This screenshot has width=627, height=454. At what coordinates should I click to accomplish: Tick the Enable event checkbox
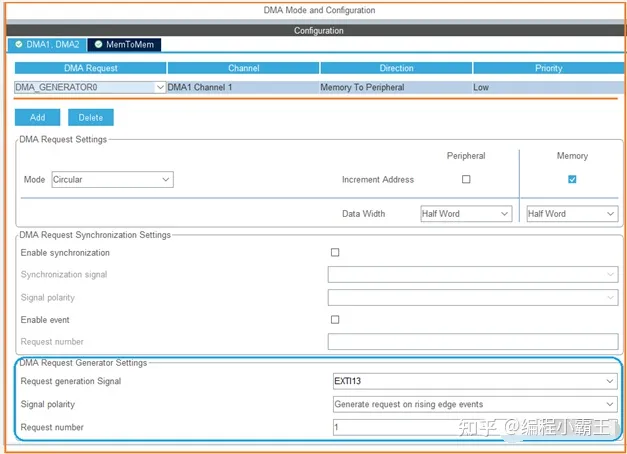tap(335, 320)
